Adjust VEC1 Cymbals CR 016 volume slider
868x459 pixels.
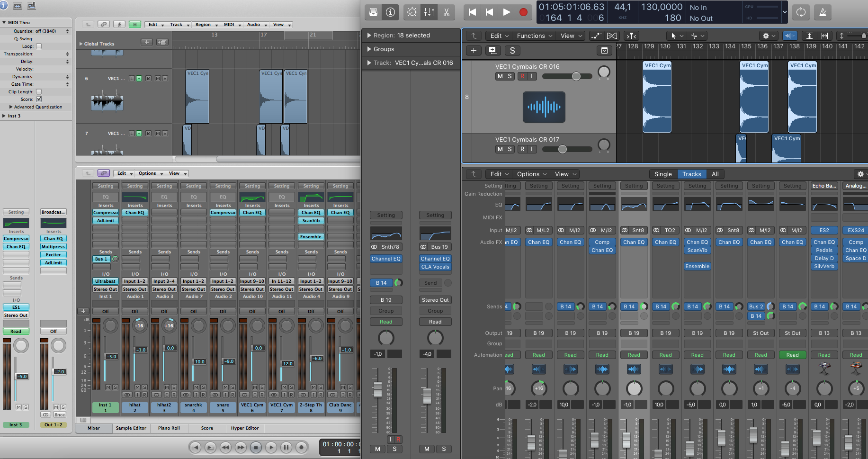576,76
